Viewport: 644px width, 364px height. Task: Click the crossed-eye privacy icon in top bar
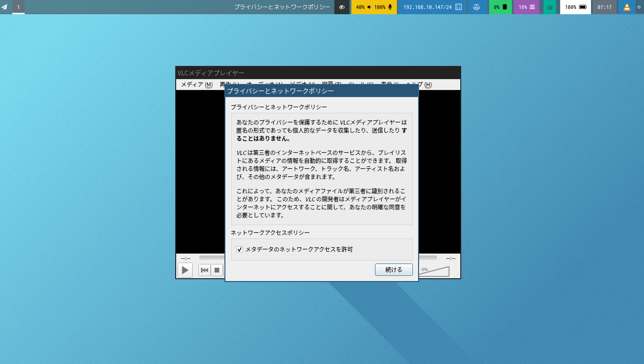point(342,7)
